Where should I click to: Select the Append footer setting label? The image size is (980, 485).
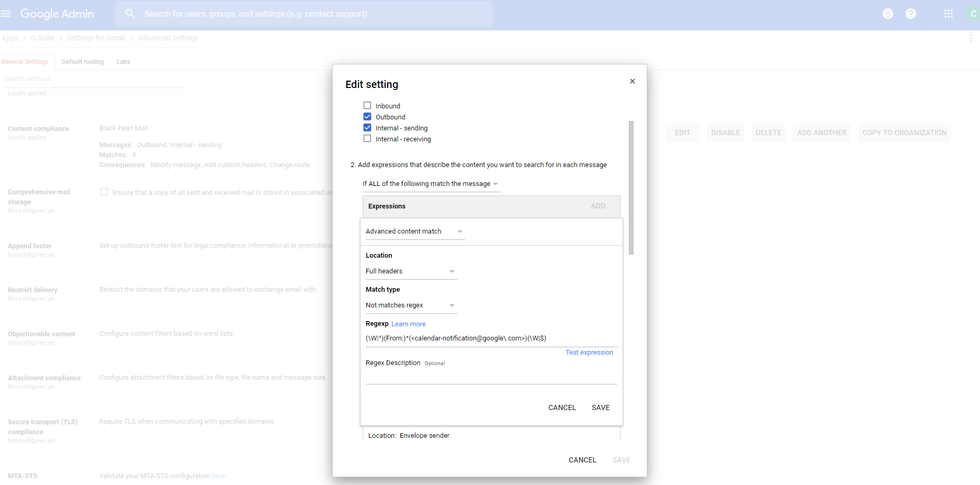pos(30,246)
